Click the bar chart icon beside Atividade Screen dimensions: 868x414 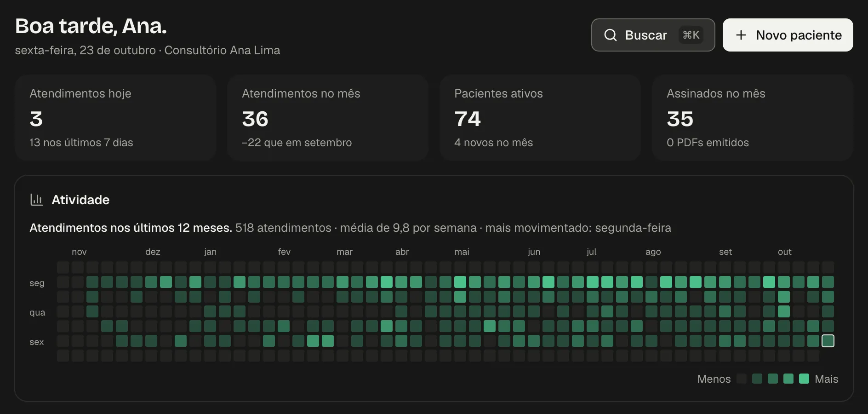click(x=36, y=200)
